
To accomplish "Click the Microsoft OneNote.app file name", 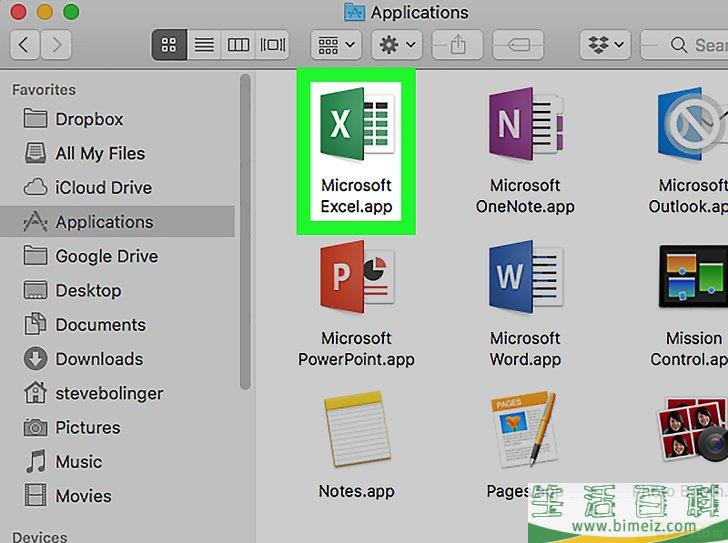I will click(x=526, y=196).
